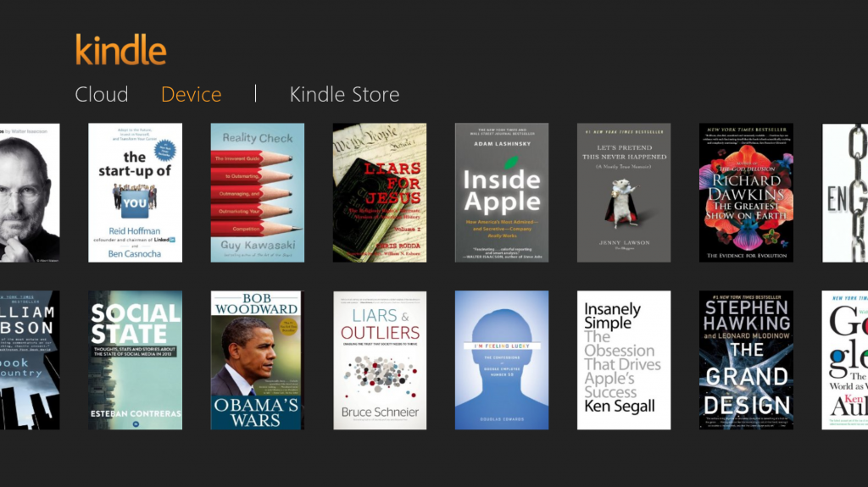
Task: Switch to the Cloud tab
Action: click(102, 95)
